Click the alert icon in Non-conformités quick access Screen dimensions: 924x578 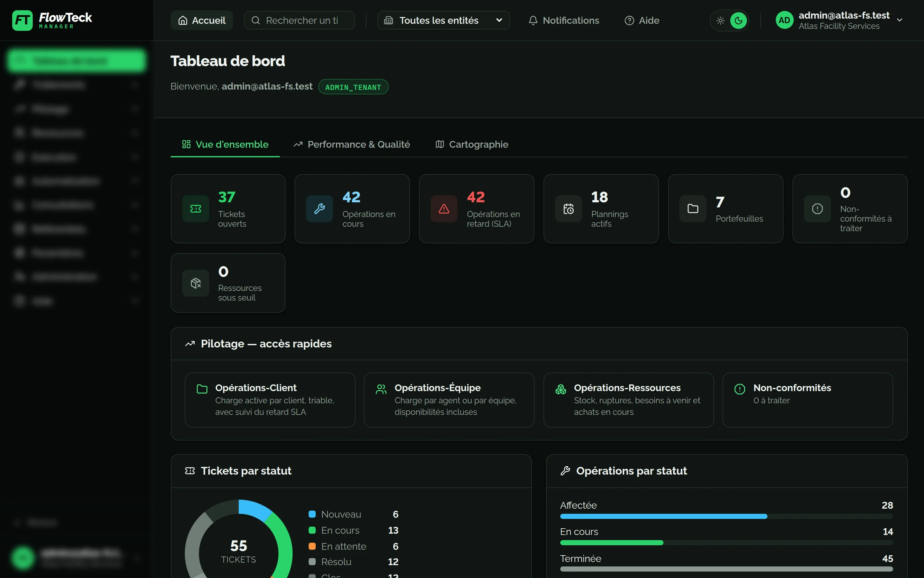click(740, 389)
